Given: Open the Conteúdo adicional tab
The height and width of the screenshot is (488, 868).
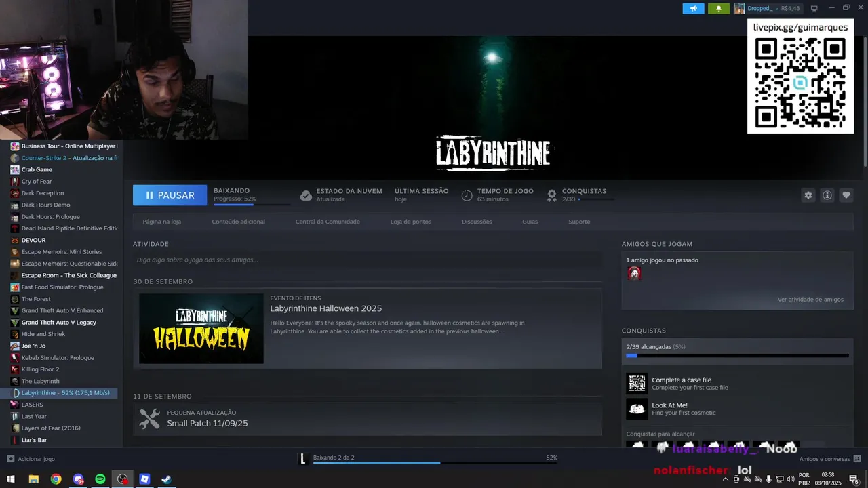Looking at the screenshot, I should coord(238,222).
